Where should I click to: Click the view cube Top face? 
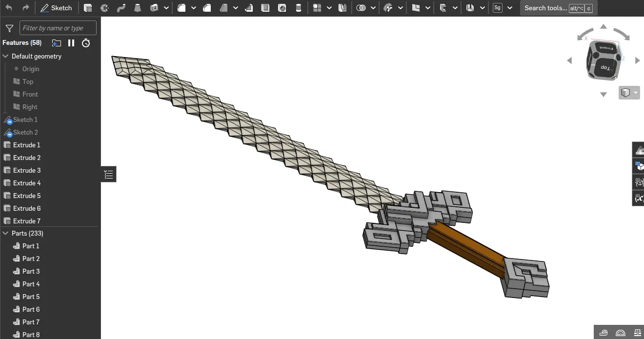click(605, 68)
